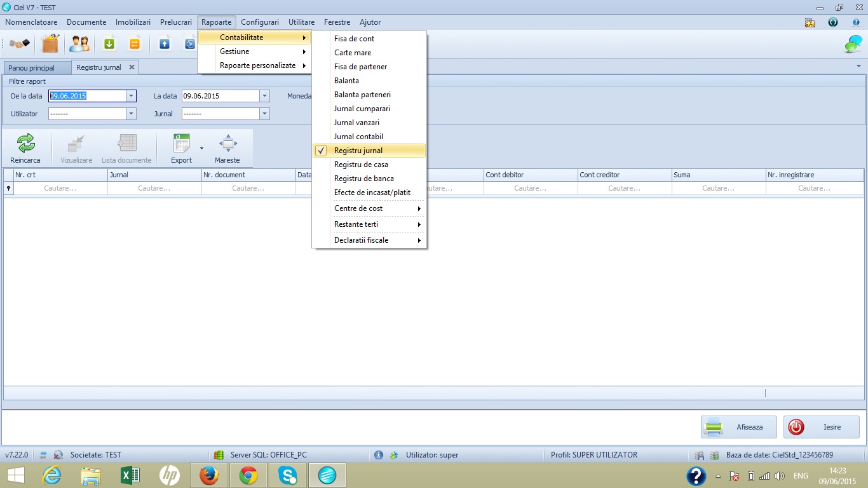Click the Cont debitor column header
Image resolution: width=868 pixels, height=488 pixels.
531,175
